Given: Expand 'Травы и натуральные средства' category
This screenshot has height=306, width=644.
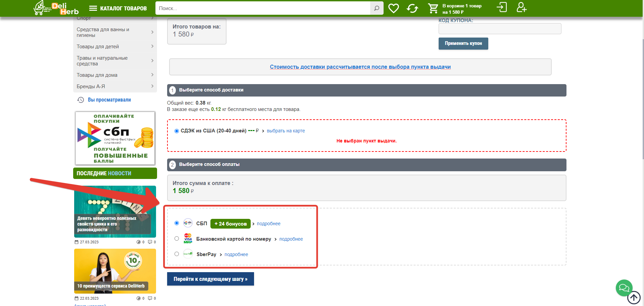Looking at the screenshot, I should [152, 61].
